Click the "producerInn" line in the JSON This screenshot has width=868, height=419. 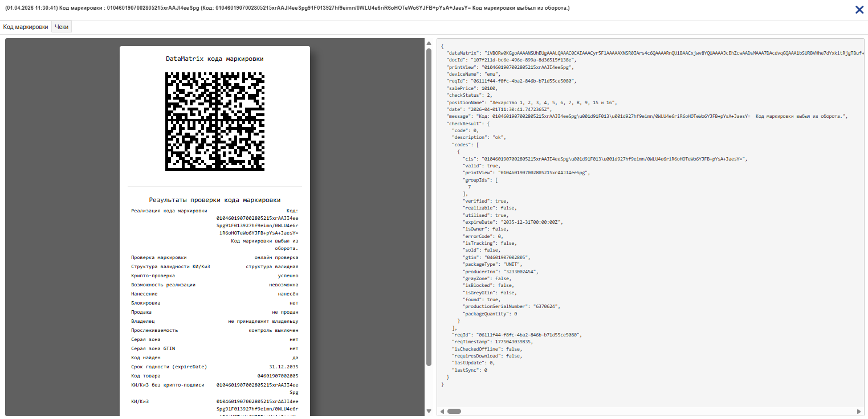tap(500, 272)
